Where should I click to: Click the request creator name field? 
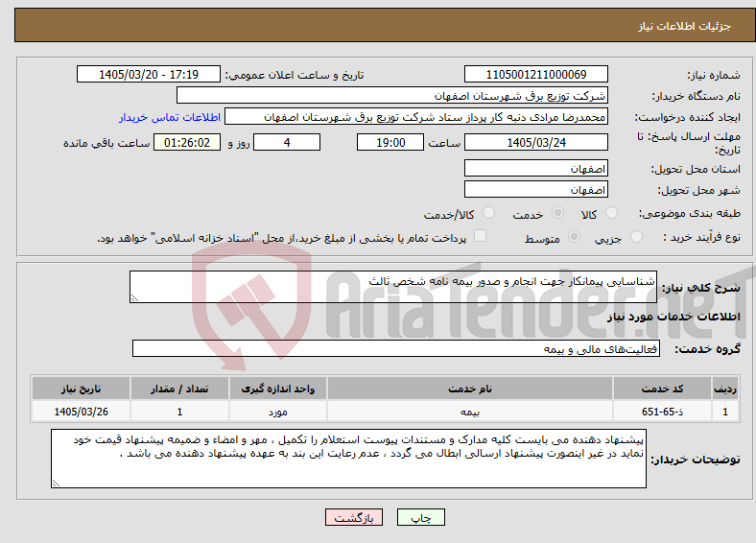(416, 117)
